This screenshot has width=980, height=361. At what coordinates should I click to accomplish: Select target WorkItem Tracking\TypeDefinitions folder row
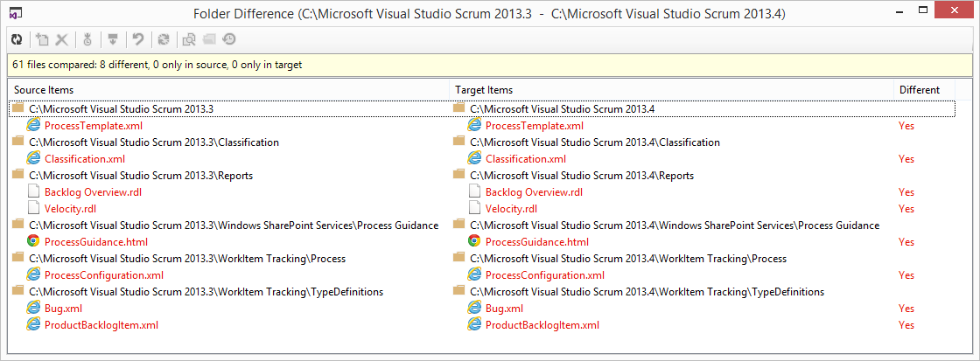(647, 292)
